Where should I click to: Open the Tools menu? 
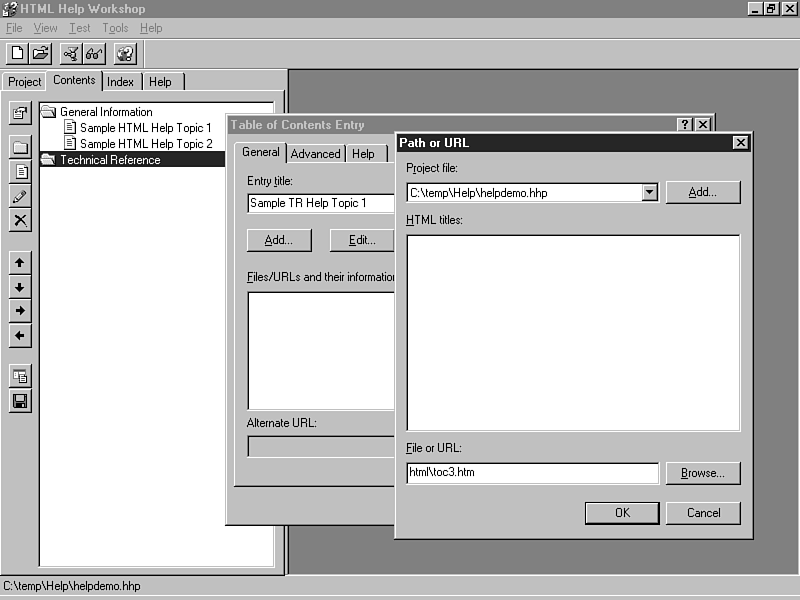(115, 28)
